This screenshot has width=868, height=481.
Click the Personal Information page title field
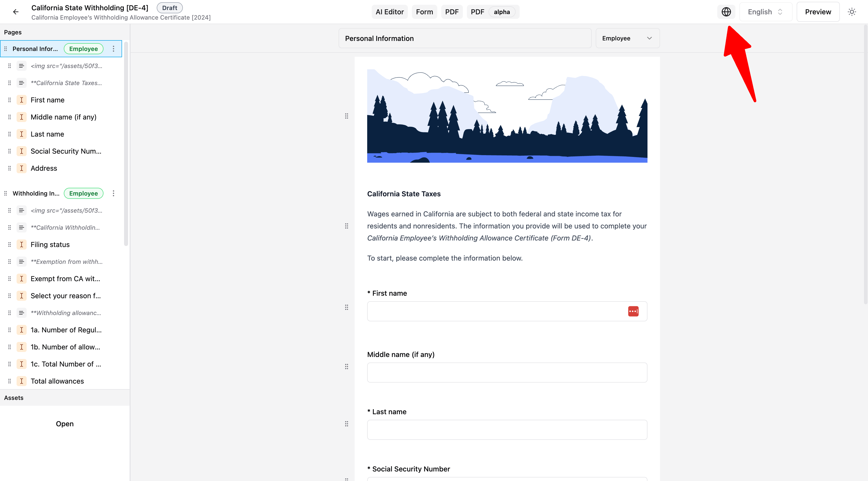click(465, 38)
